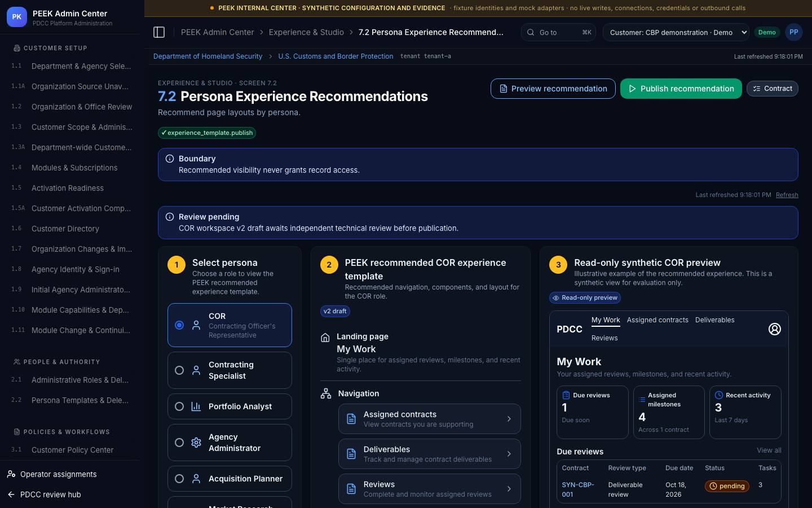Select the Acquisition Planner radio button
The height and width of the screenshot is (508, 812).
(179, 479)
